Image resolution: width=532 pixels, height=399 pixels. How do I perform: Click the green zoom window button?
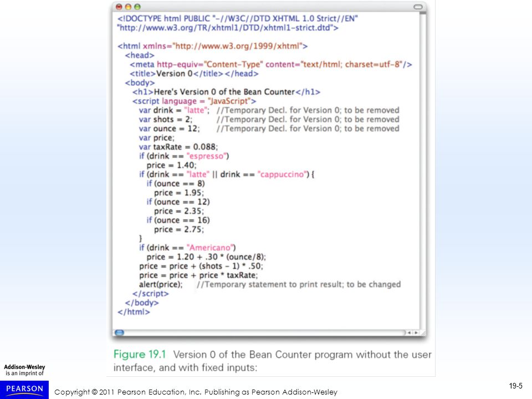(137, 7)
